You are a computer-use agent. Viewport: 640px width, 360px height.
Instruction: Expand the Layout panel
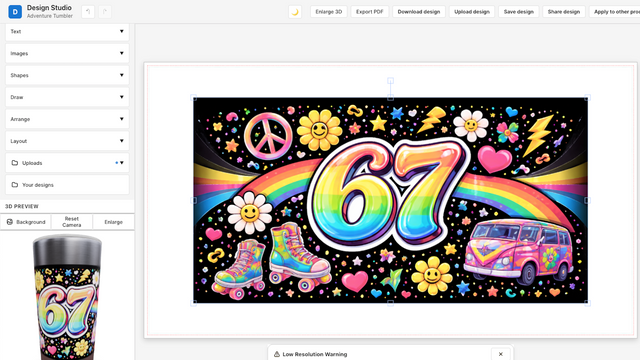(x=67, y=141)
